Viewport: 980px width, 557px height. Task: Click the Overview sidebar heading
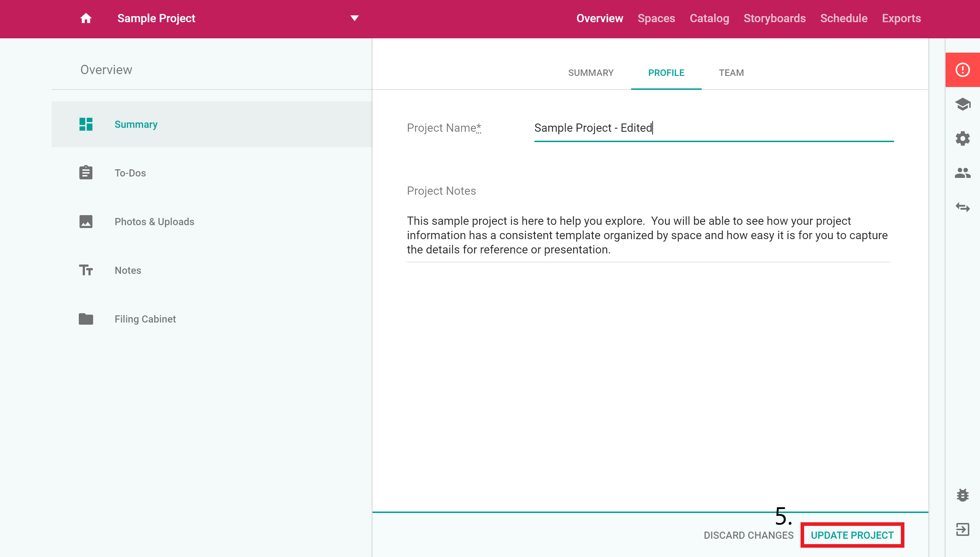click(x=106, y=69)
